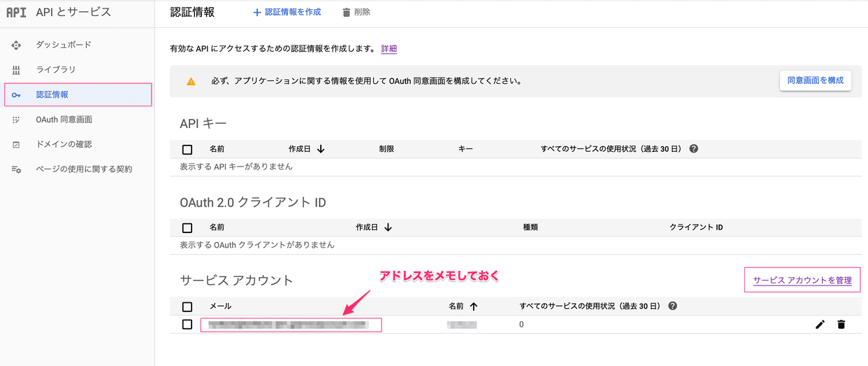
Task: Click the yellow warning triangle icon
Action: [x=191, y=81]
